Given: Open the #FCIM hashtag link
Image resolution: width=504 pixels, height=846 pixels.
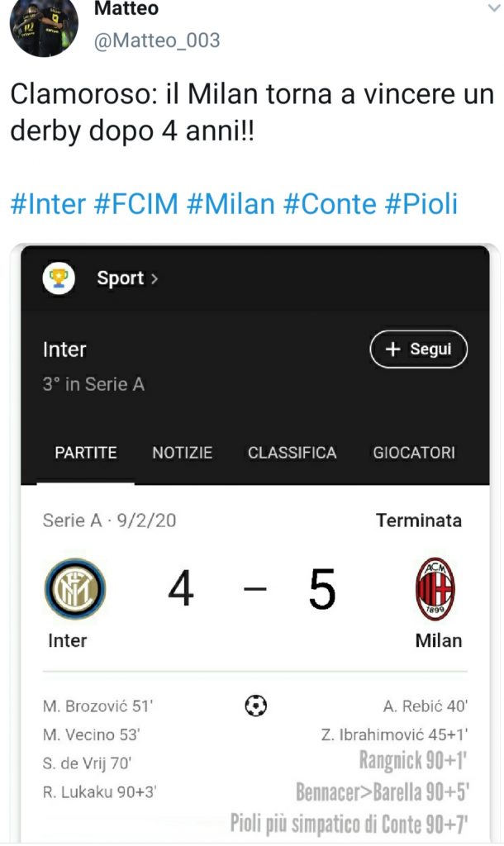Looking at the screenshot, I should point(136,204).
